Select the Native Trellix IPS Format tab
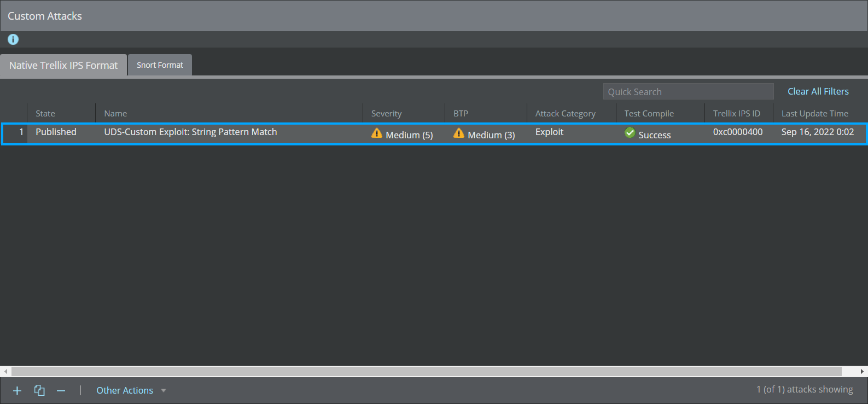868x404 pixels. 63,65
